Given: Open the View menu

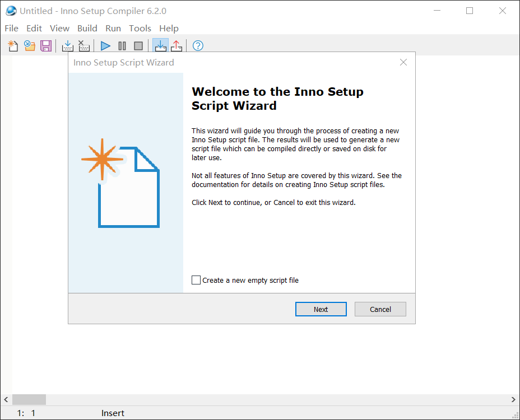Looking at the screenshot, I should (60, 29).
